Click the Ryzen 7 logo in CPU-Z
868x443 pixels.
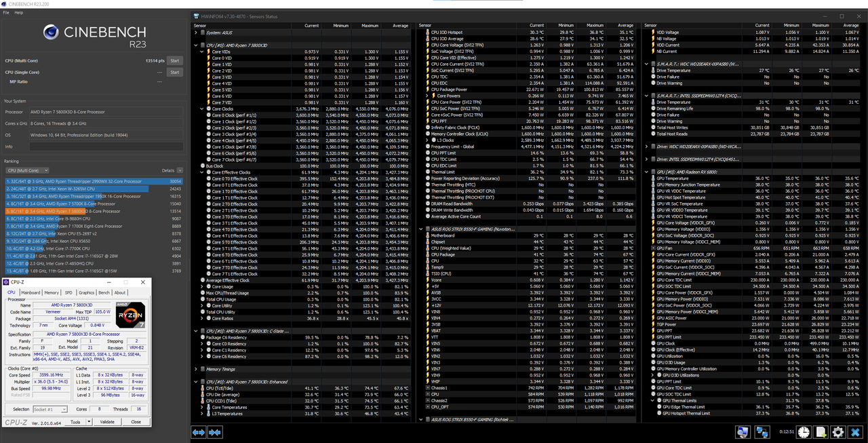coord(130,314)
